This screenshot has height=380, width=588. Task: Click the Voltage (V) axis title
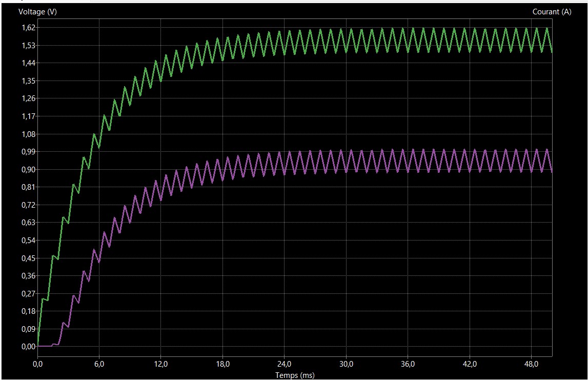(37, 12)
